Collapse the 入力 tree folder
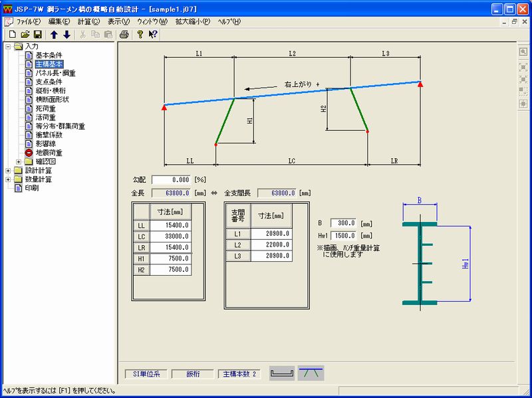The height and width of the screenshot is (398, 532). (7, 47)
